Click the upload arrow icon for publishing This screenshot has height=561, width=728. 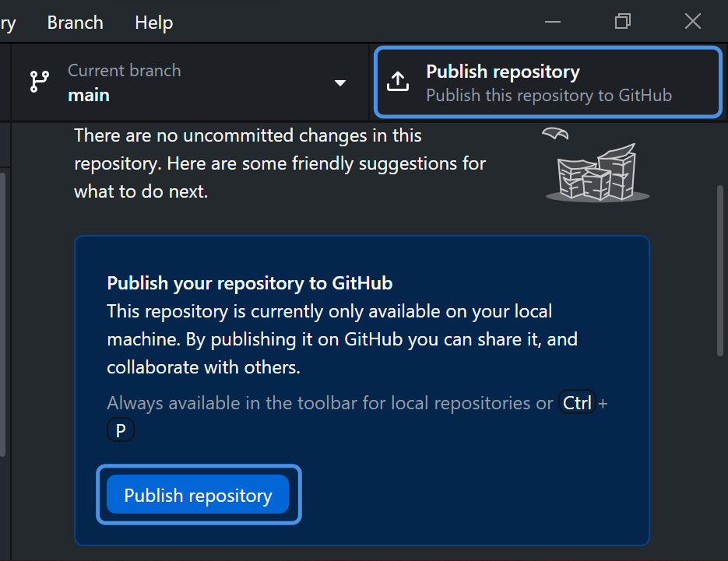click(x=398, y=82)
